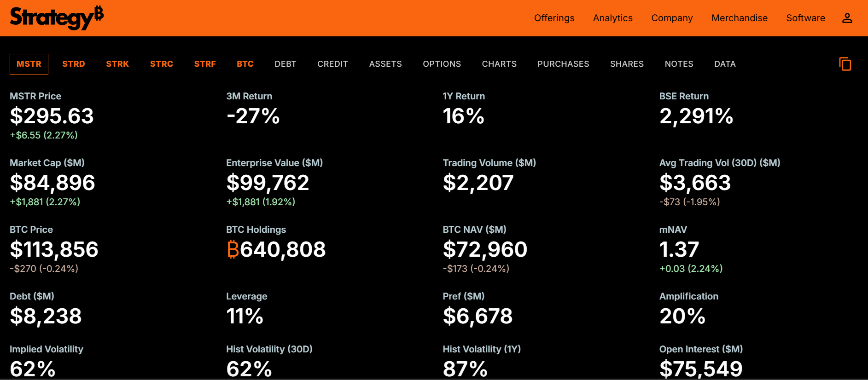Image resolution: width=868 pixels, height=380 pixels.
Task: Open the Analytics menu
Action: [612, 18]
